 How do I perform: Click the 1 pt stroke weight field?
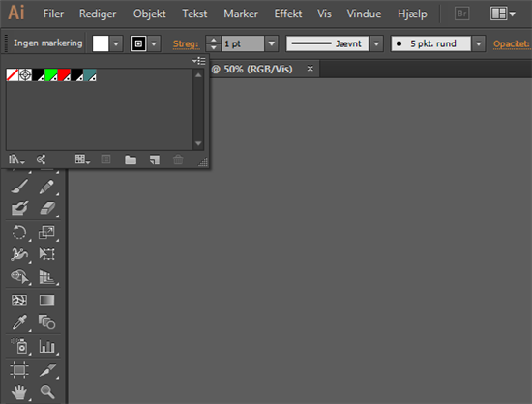tap(242, 43)
